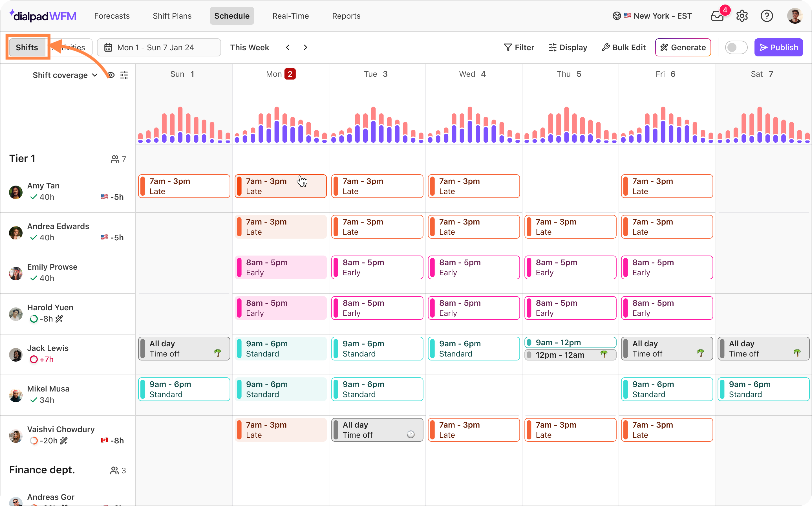
Task: Open Amy Tan's Monday 7am - 3pm Late shift
Action: pos(281,186)
